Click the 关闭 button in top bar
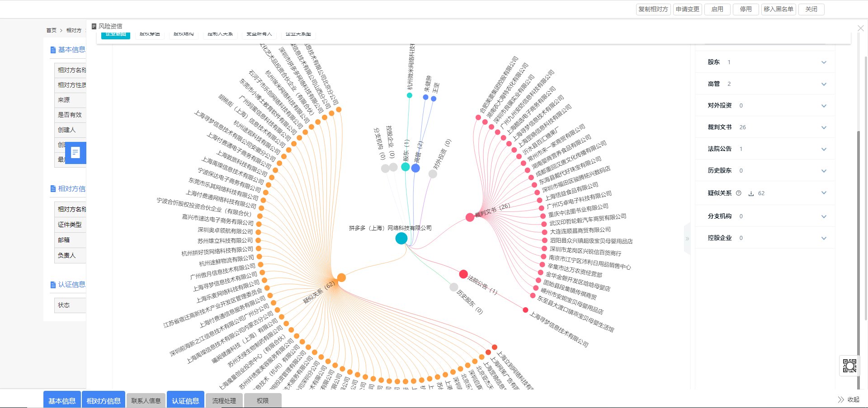The height and width of the screenshot is (408, 868). point(811,9)
